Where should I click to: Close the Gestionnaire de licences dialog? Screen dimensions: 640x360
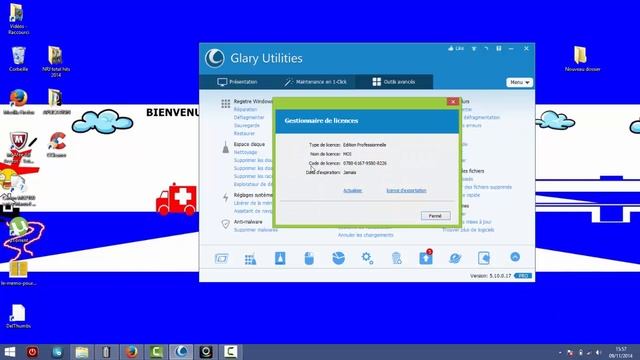(453, 102)
